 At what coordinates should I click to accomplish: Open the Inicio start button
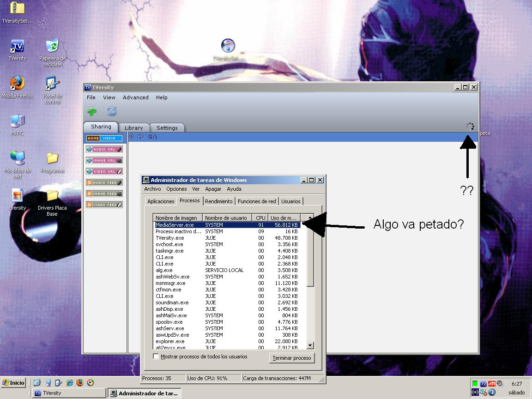13,382
